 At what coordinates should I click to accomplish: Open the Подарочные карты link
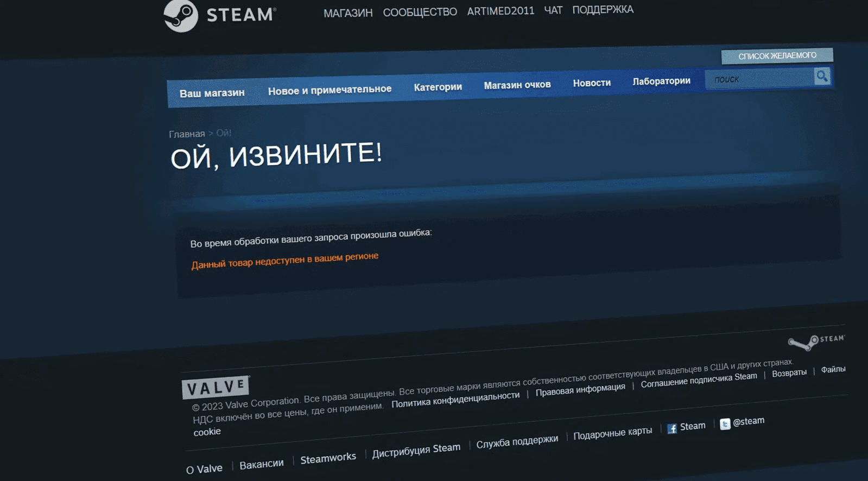[x=612, y=433]
